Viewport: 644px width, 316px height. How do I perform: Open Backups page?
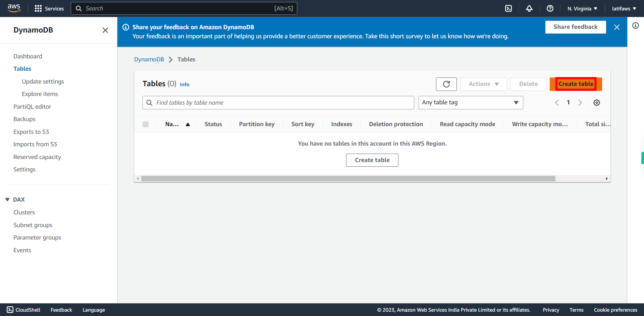24,119
